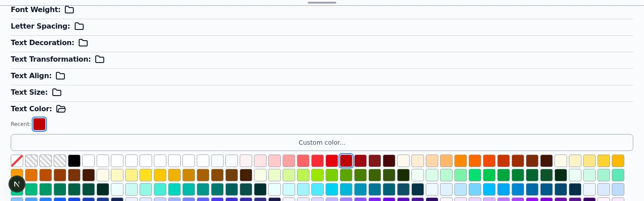
Task: Choose the selected dark red palette swatch
Action: tap(346, 161)
